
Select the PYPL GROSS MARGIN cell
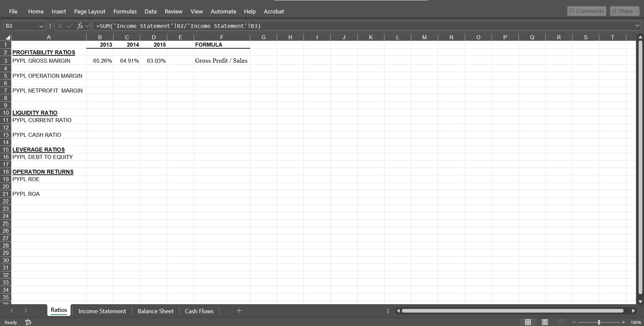[41, 61]
